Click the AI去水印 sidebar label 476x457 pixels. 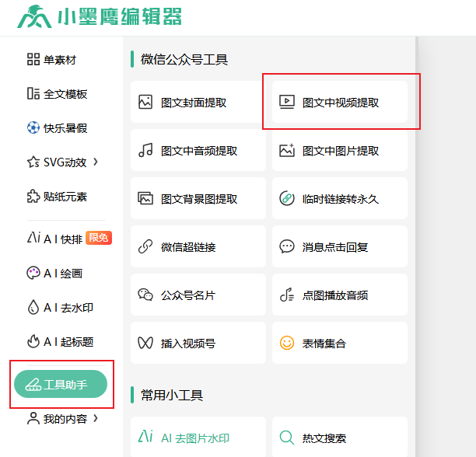[68, 308]
